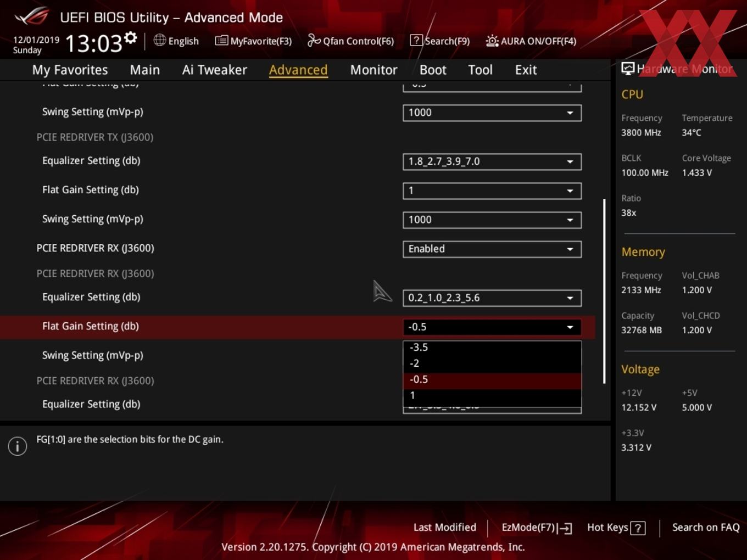
Task: Toggle AURA ON/OFF(F4) light icon
Action: (492, 41)
